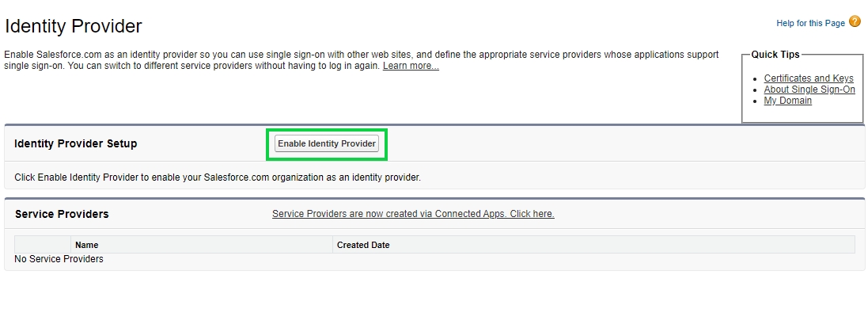Image resolution: width=868 pixels, height=309 pixels.
Task: Open the Help for this Page link
Action: pyautogui.click(x=810, y=23)
